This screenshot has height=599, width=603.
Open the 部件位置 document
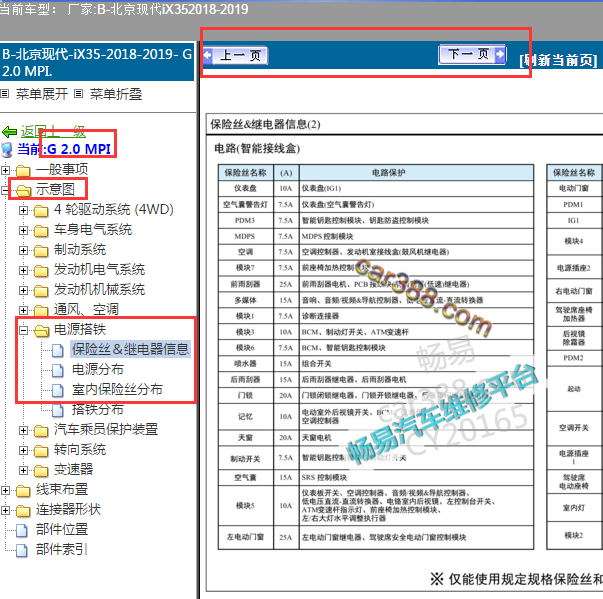pos(62,529)
